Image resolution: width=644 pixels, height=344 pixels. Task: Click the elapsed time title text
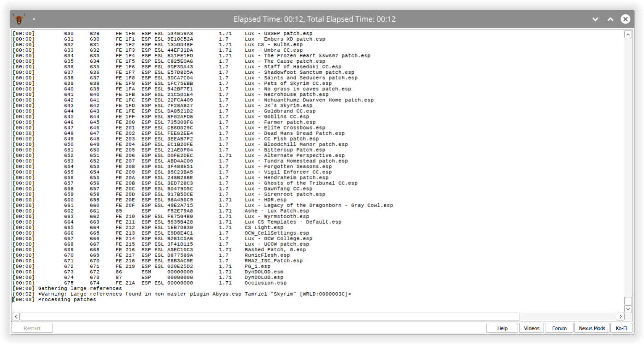tap(315, 19)
